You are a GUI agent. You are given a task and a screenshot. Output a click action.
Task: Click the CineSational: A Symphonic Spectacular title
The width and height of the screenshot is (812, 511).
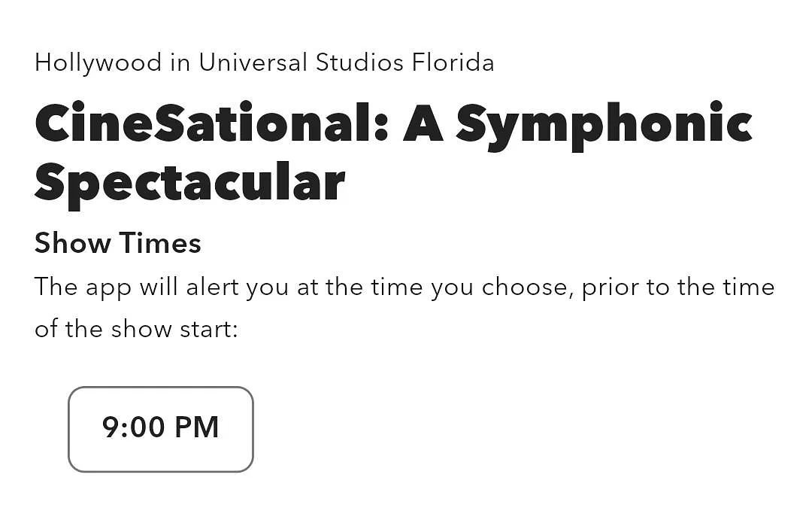coord(393,154)
